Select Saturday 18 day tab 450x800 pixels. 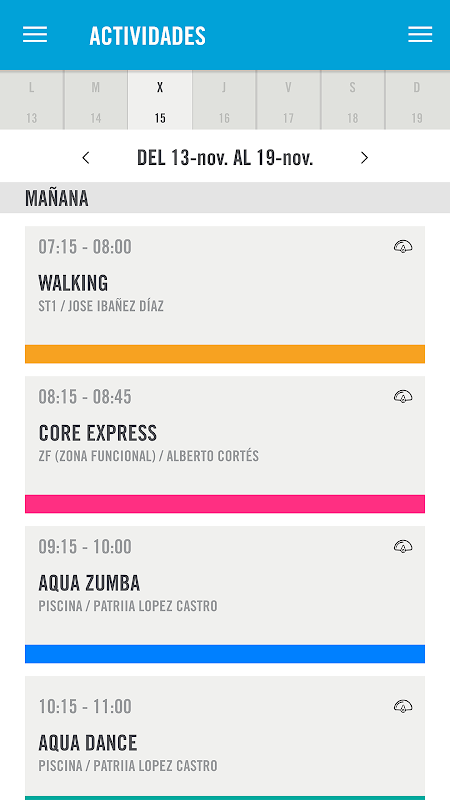click(x=353, y=100)
